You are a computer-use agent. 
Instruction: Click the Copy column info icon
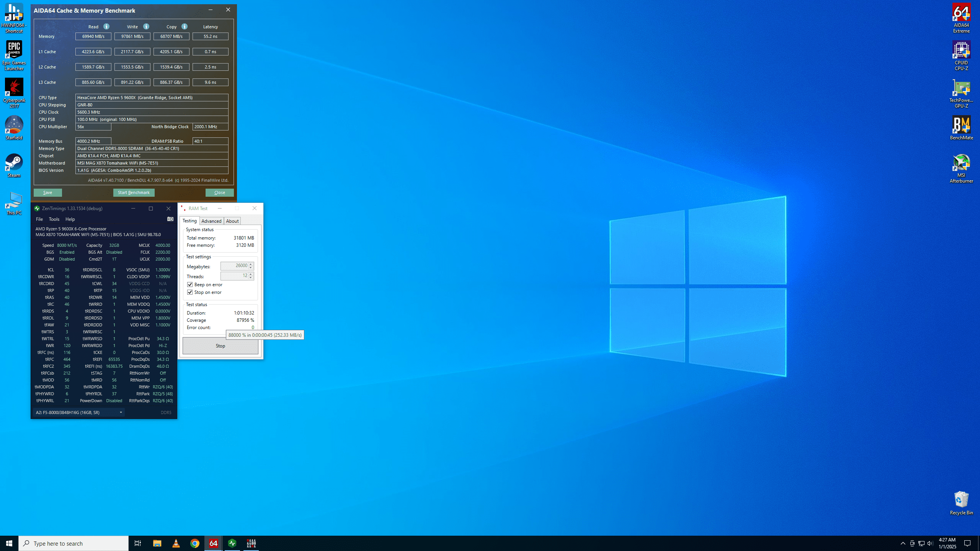click(185, 26)
